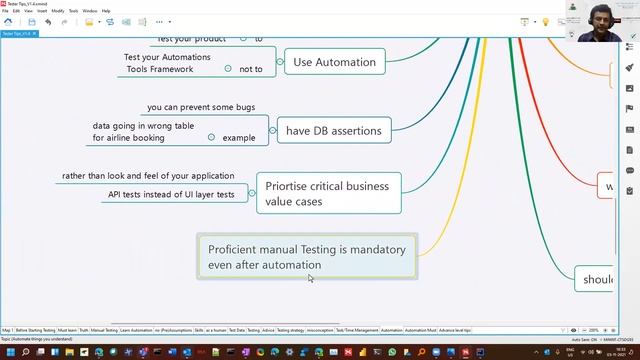Switch to the Automation Must sheet tab
The height and width of the screenshot is (360, 640).
coord(420,330)
